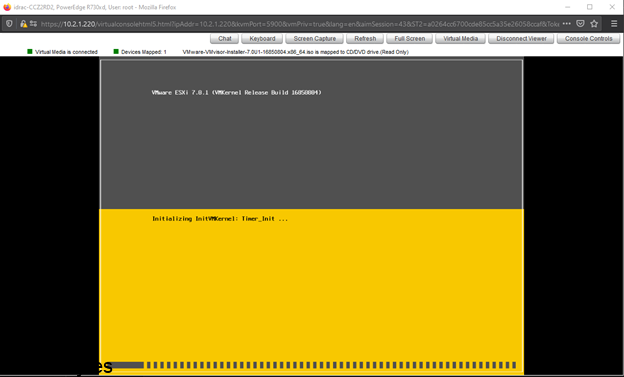Click the Refresh button
The width and height of the screenshot is (624, 377).
(365, 39)
